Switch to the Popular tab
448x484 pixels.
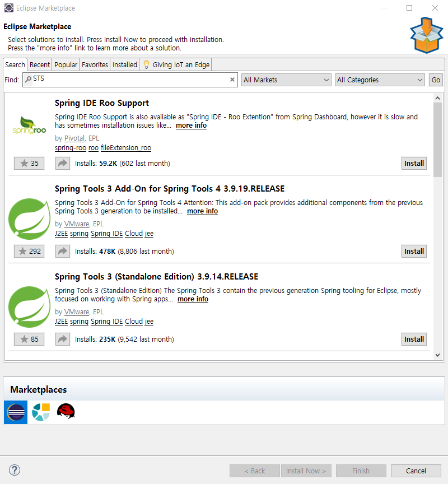click(x=66, y=65)
